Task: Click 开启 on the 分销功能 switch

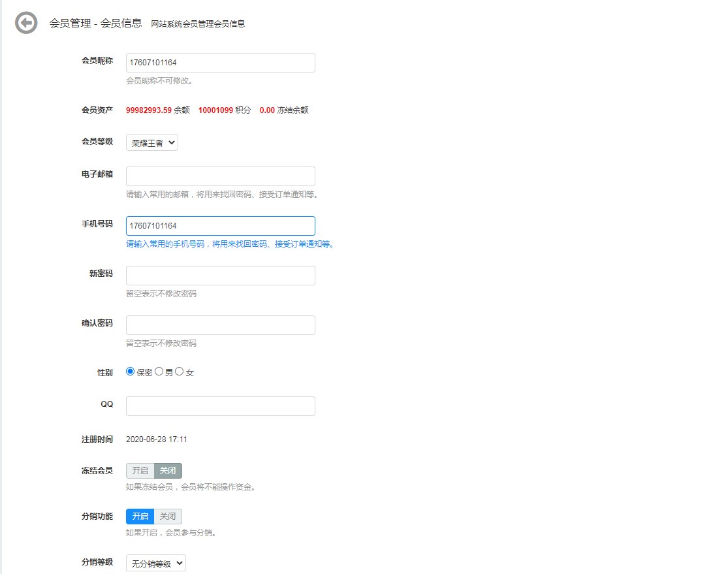Action: pos(140,516)
